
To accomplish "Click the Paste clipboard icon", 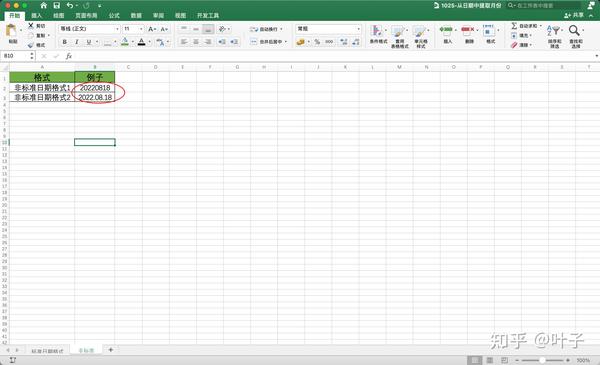I will pyautogui.click(x=12, y=31).
